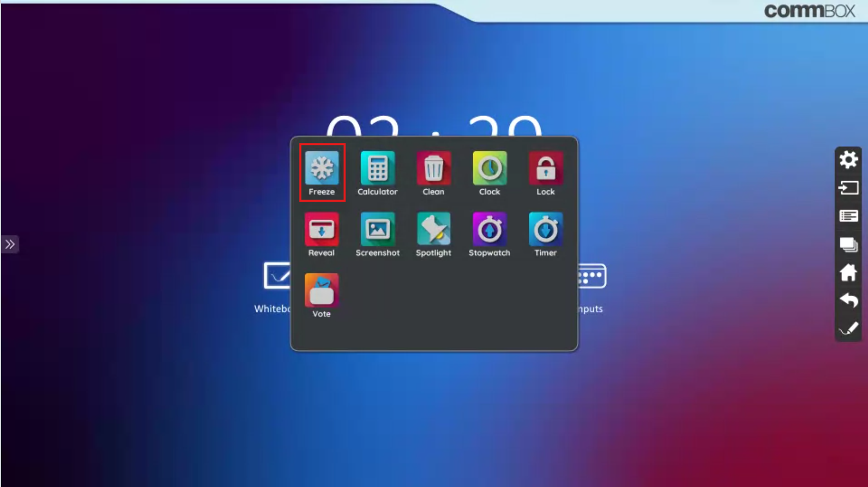Expand the left panel double-chevron
Image resolution: width=868 pixels, height=487 pixels.
(x=9, y=244)
